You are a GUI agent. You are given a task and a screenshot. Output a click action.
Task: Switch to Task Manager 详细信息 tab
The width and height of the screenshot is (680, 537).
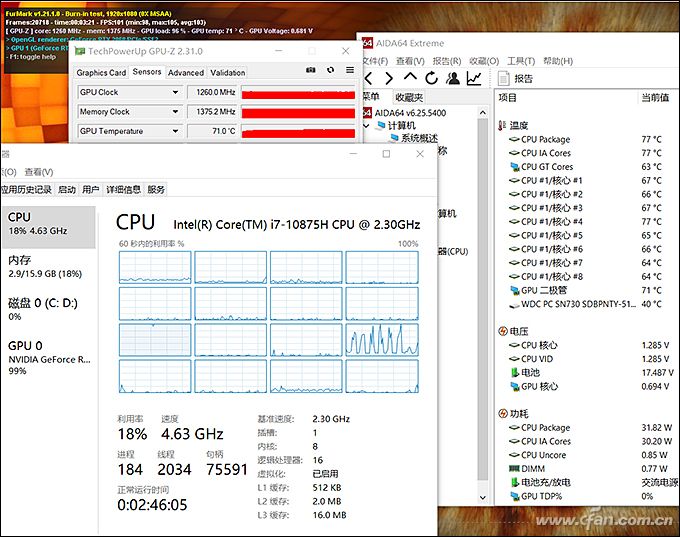pyautogui.click(x=123, y=190)
